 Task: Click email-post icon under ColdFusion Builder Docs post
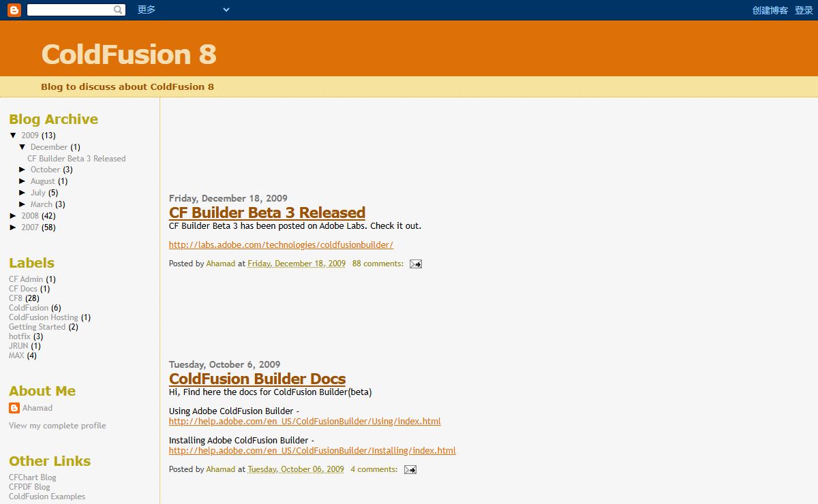[410, 470]
